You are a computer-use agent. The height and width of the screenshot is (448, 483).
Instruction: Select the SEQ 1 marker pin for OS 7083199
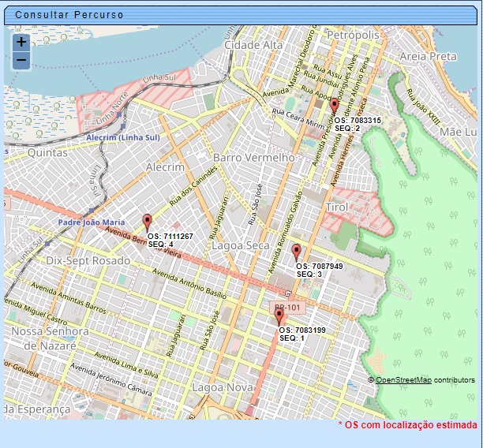[x=279, y=316]
